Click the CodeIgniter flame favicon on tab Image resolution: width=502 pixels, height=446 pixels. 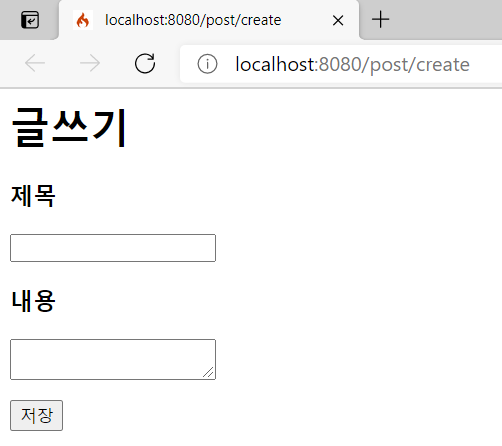(83, 20)
